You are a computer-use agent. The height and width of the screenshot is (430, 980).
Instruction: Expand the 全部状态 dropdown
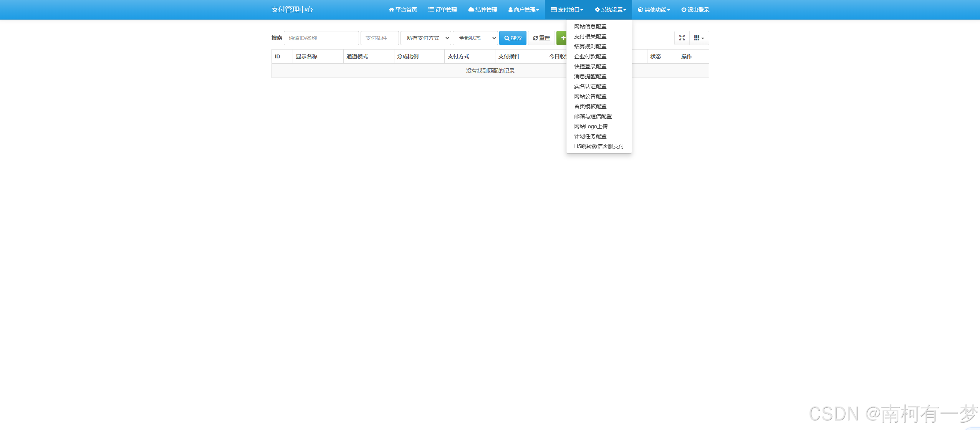point(475,38)
